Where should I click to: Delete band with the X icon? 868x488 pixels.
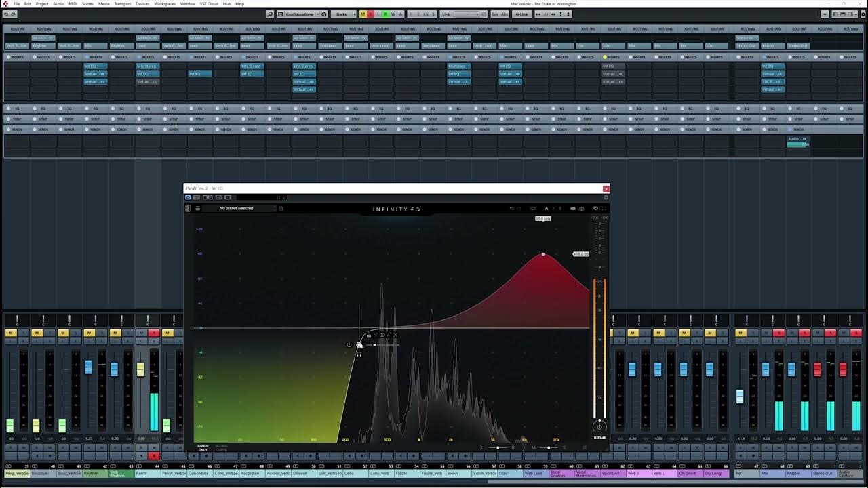coord(396,335)
